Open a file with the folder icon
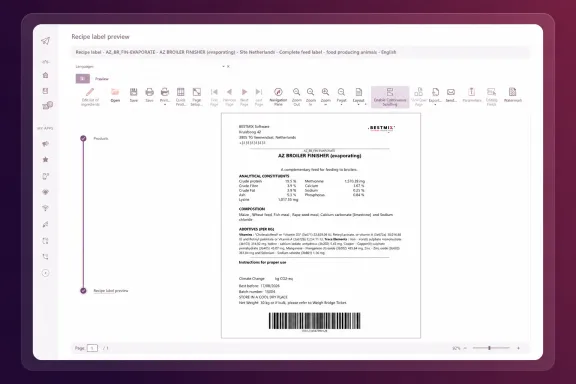 point(115,92)
